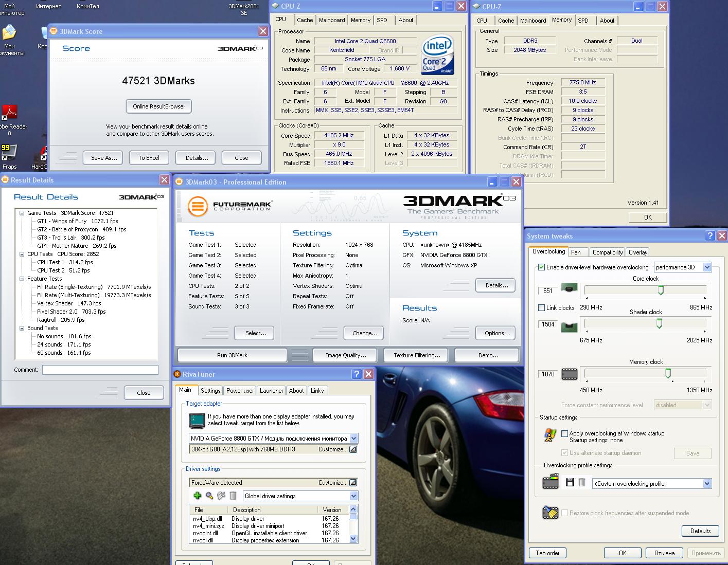This screenshot has width=728, height=565.
Task: Click the Futuremark Corporation logo
Action: (x=230, y=206)
